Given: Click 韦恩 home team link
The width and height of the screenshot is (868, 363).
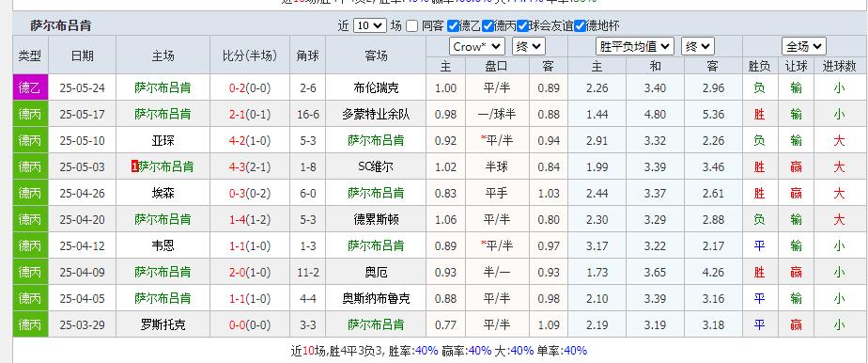Looking at the screenshot, I should click(x=163, y=245).
